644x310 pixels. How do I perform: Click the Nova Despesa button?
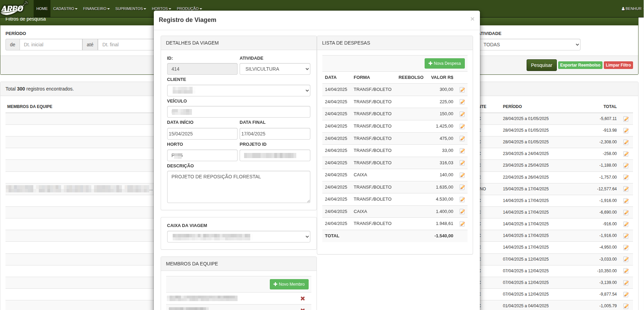pos(445,63)
